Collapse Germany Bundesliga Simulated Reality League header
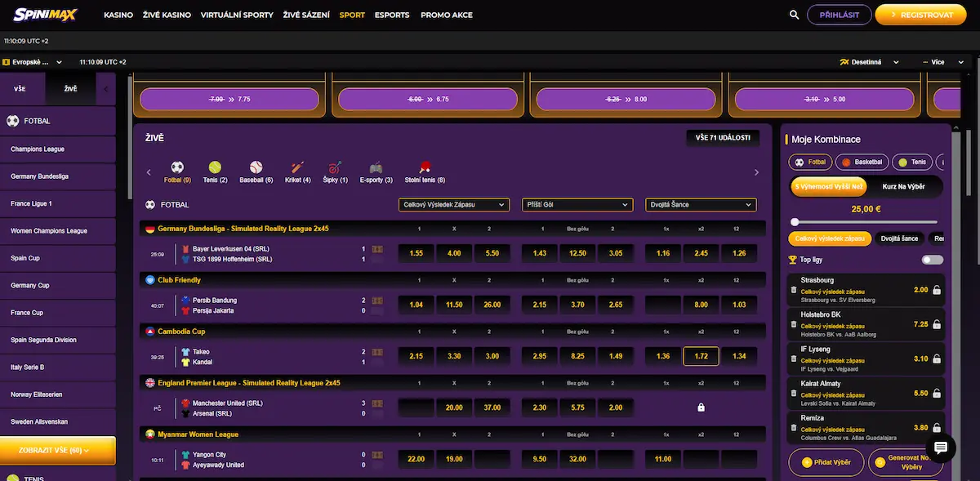The height and width of the screenshot is (481, 980). (x=453, y=229)
